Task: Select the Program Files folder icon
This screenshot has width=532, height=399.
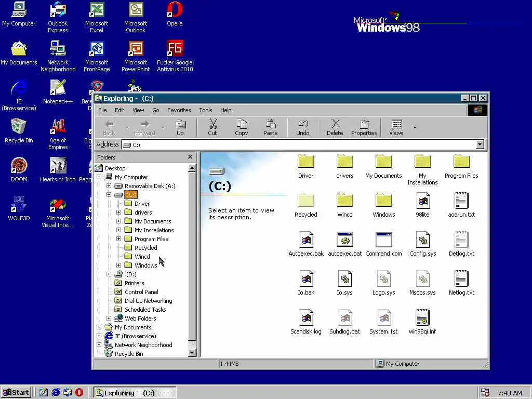Action: tap(461, 166)
